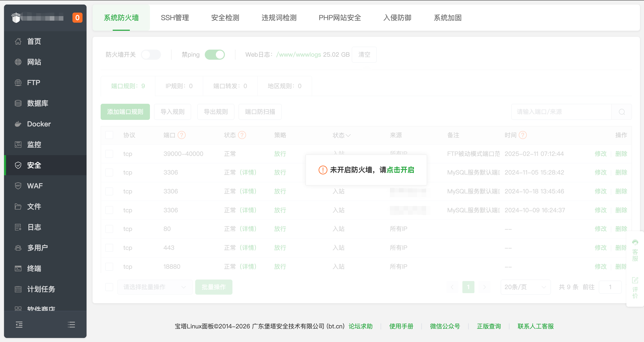The width and height of the screenshot is (644, 342).
Task: Go to next page arrow
Action: (485, 287)
